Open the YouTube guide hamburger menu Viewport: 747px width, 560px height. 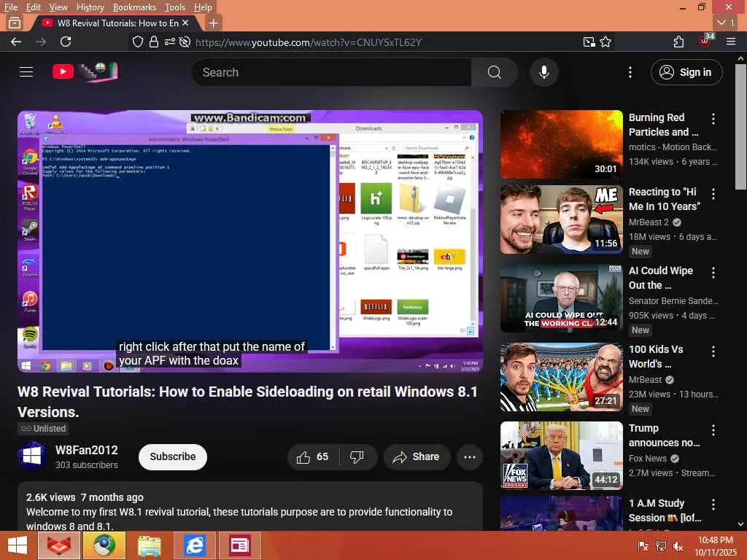(26, 72)
